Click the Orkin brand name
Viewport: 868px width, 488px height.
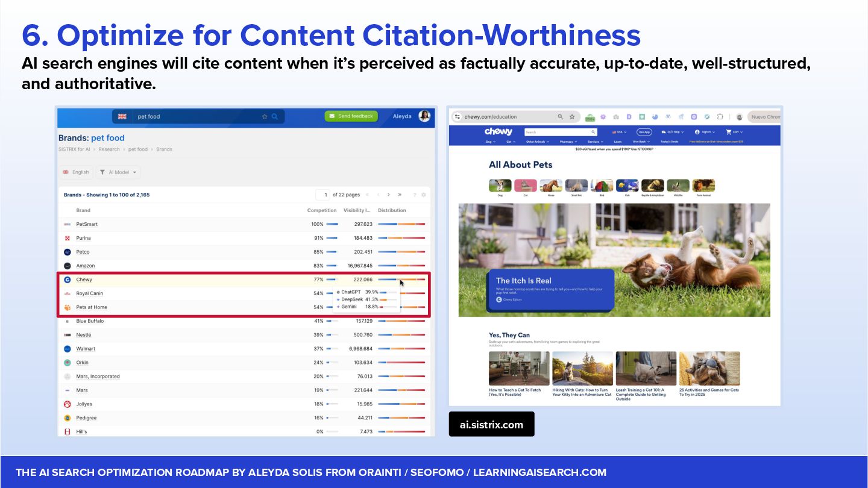(82, 363)
